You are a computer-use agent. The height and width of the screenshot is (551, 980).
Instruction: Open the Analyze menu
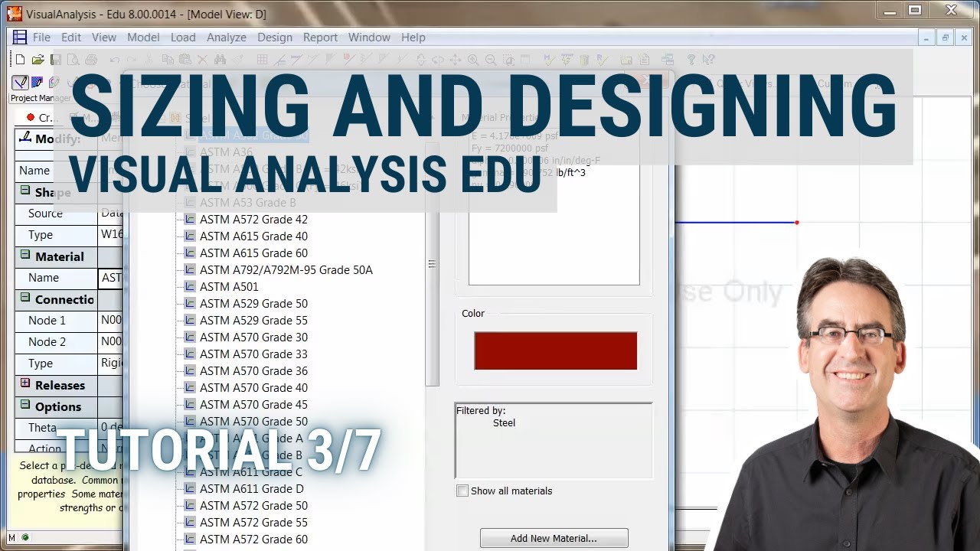[x=227, y=37]
